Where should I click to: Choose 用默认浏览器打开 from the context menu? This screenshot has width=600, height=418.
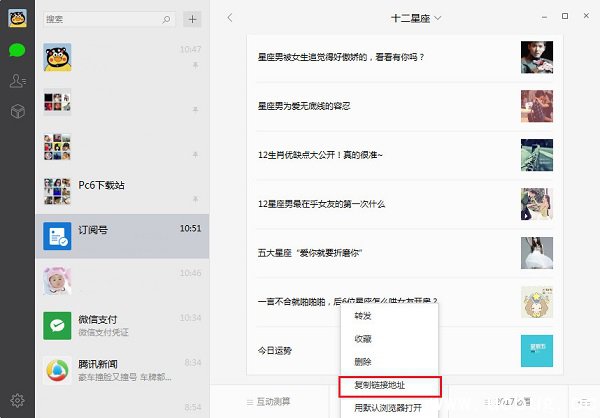pyautogui.click(x=390, y=408)
